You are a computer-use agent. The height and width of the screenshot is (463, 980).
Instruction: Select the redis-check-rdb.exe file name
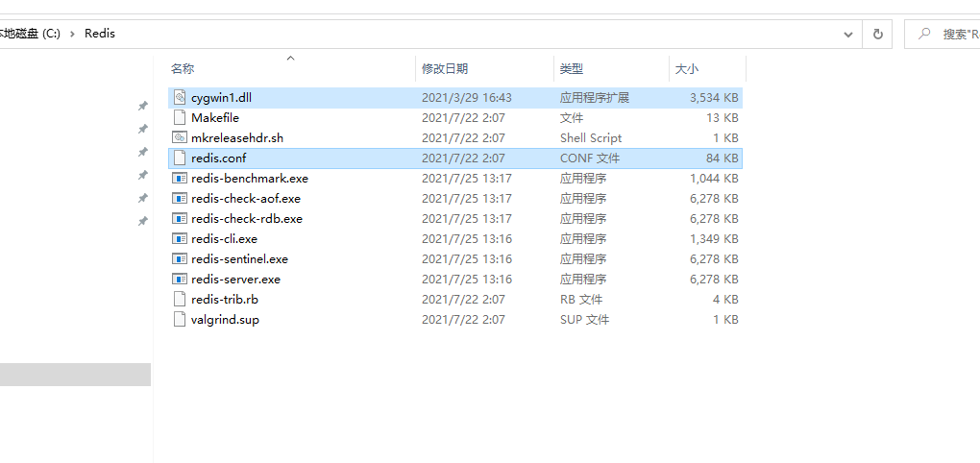click(x=247, y=218)
